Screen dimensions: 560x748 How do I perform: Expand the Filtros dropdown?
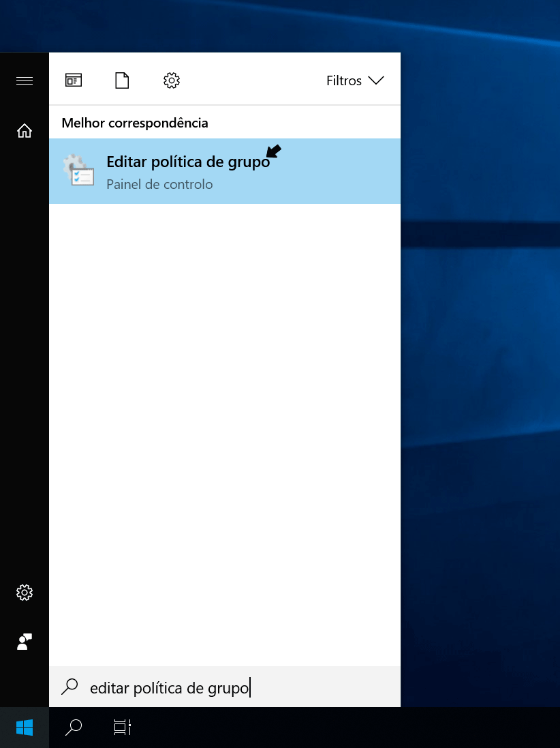point(355,80)
